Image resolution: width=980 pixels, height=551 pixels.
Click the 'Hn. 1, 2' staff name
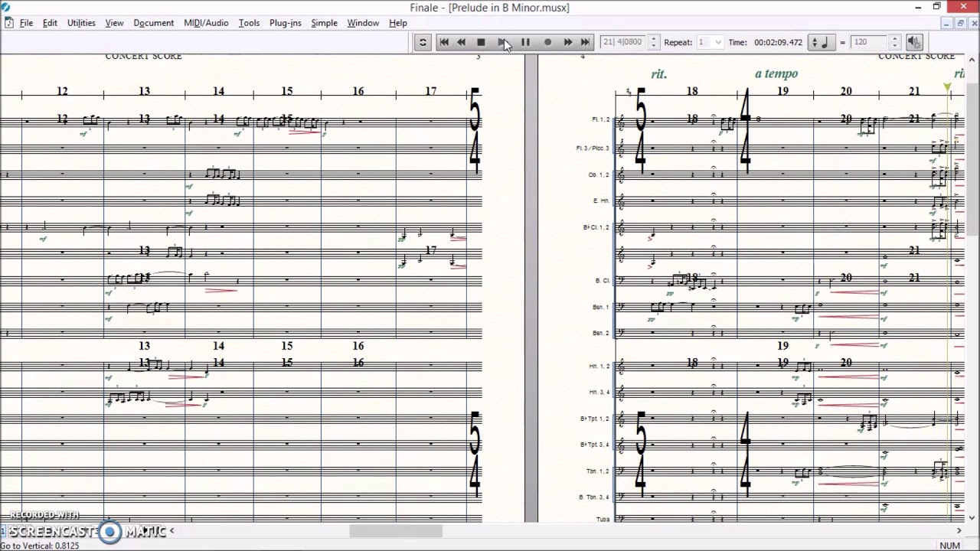(599, 367)
